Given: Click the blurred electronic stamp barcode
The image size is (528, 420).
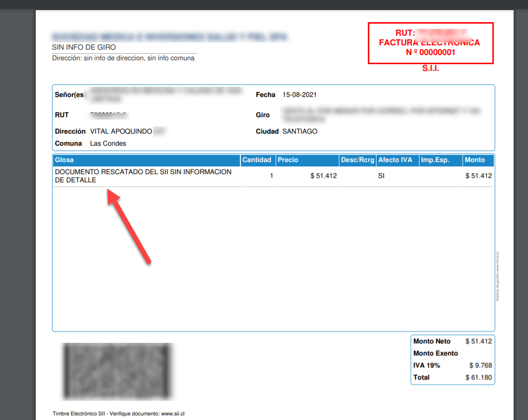Looking at the screenshot, I should coord(117,371).
